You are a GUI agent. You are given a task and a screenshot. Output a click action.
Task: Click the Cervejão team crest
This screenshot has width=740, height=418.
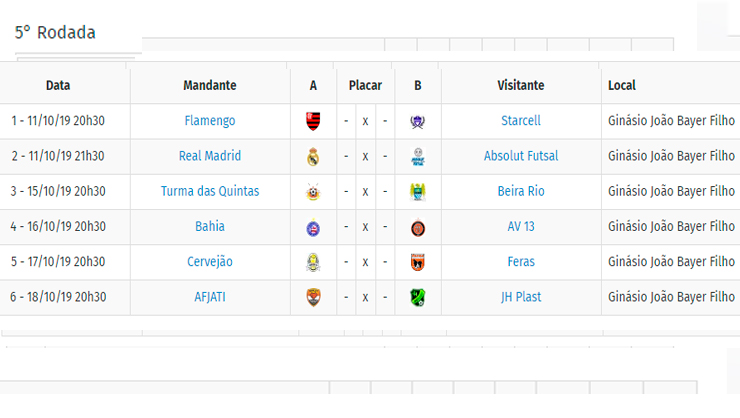pyautogui.click(x=313, y=263)
